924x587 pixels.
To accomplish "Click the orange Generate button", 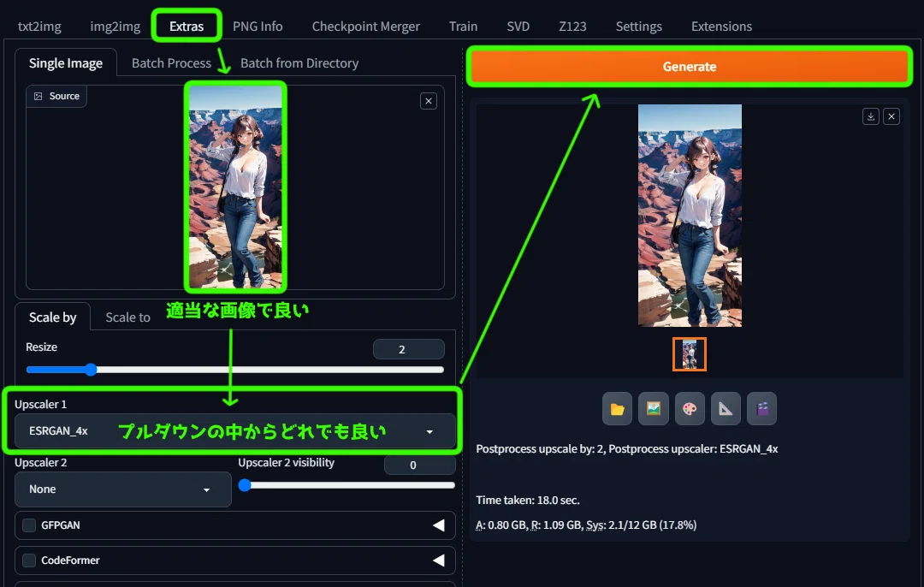I will (x=690, y=67).
